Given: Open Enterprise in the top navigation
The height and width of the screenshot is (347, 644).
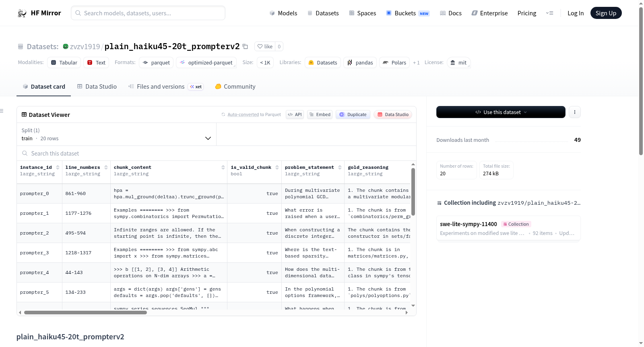Looking at the screenshot, I should (x=489, y=13).
